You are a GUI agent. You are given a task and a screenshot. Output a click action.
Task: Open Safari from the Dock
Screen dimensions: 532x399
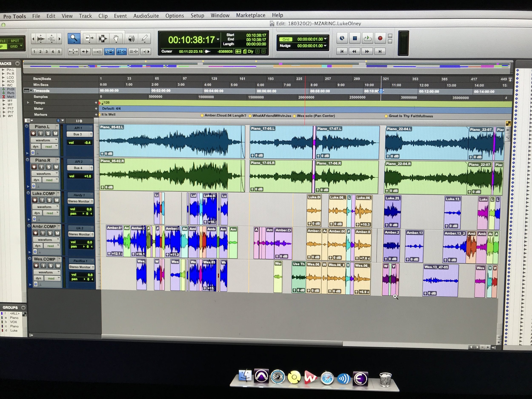(327, 378)
